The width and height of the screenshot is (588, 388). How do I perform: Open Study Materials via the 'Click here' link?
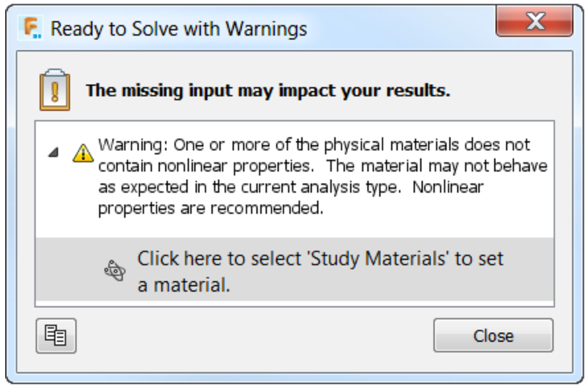click(320, 259)
